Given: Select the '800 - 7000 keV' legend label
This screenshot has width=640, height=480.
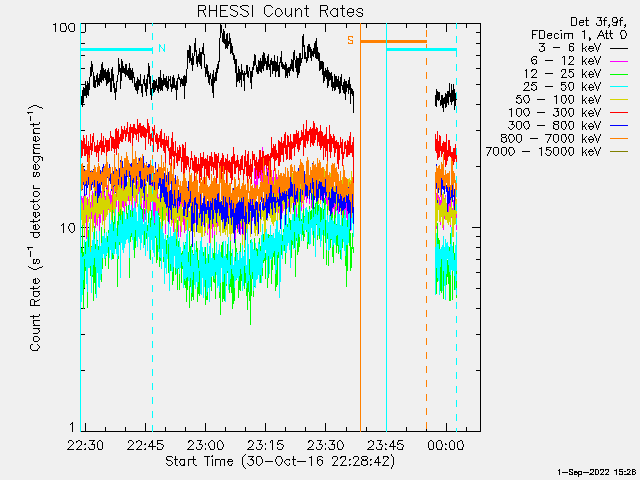Looking at the screenshot, I should click(551, 139).
